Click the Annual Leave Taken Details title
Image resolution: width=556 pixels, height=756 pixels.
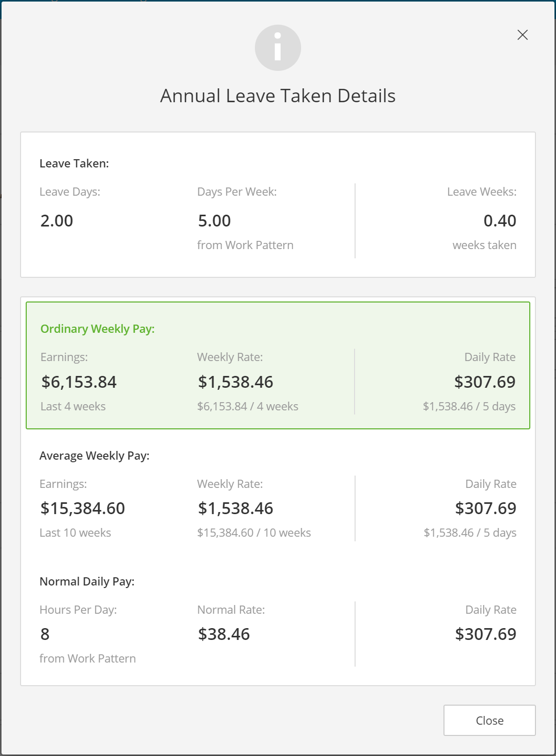point(278,96)
